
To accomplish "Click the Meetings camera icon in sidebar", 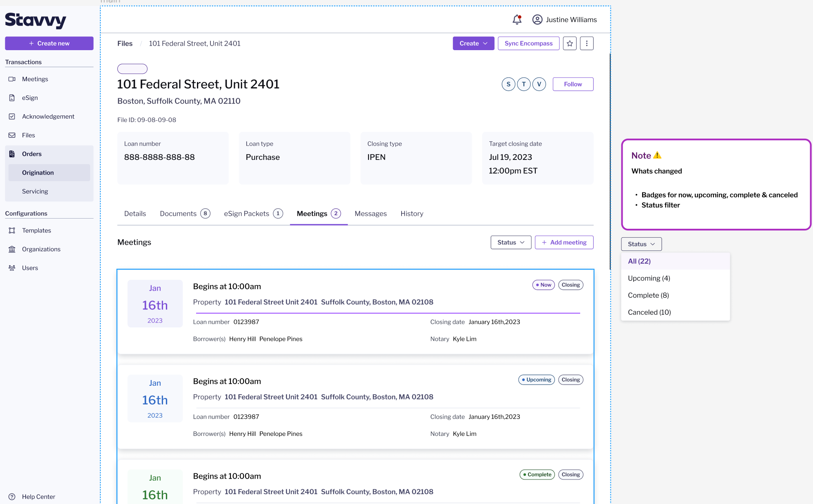I will click(12, 79).
